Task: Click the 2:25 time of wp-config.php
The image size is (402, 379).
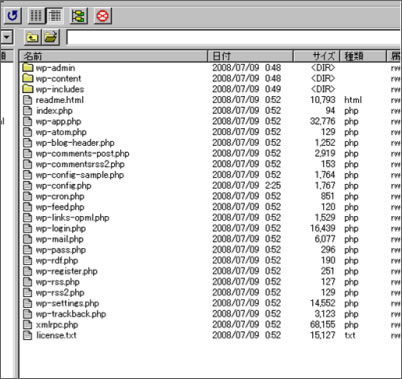Action: (x=273, y=185)
